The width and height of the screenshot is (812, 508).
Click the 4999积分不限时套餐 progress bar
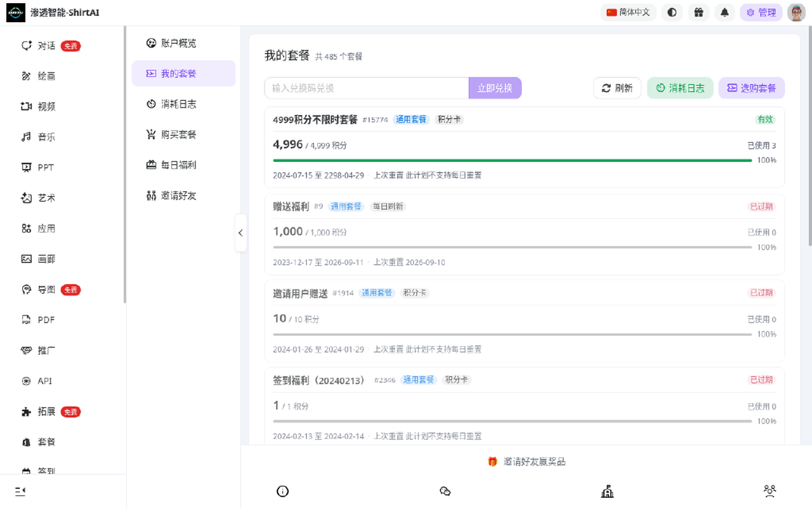513,161
